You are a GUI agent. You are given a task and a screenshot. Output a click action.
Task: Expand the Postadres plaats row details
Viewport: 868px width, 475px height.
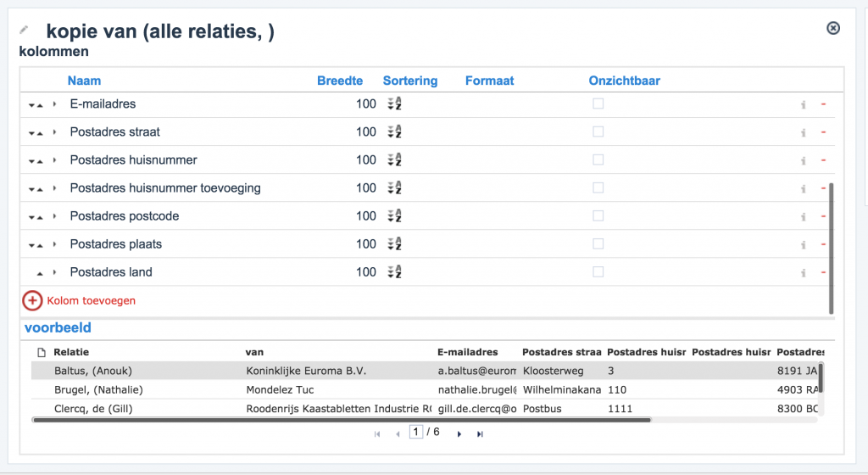(x=55, y=244)
